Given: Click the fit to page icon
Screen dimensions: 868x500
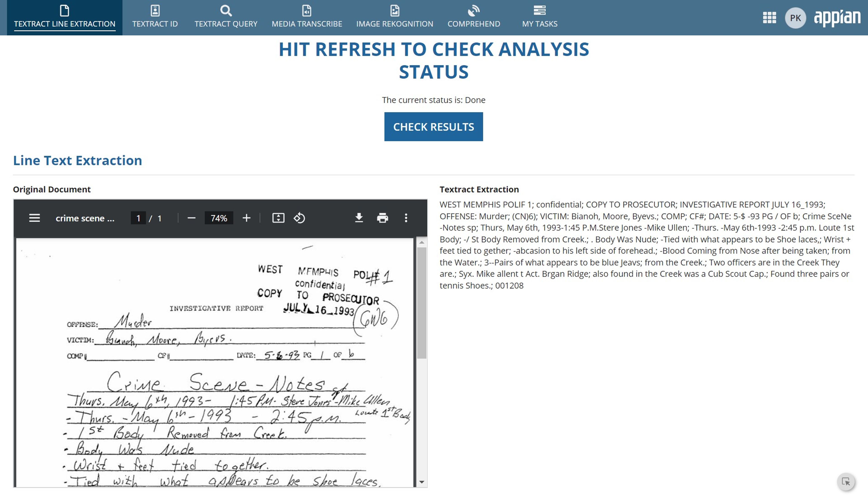Looking at the screenshot, I should pyautogui.click(x=278, y=218).
